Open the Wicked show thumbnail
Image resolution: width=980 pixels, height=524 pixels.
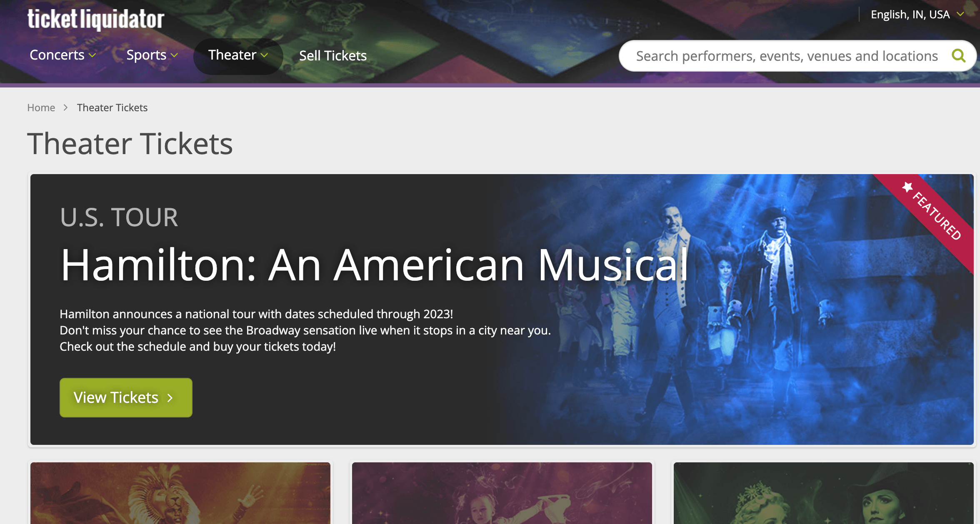pyautogui.click(x=824, y=493)
